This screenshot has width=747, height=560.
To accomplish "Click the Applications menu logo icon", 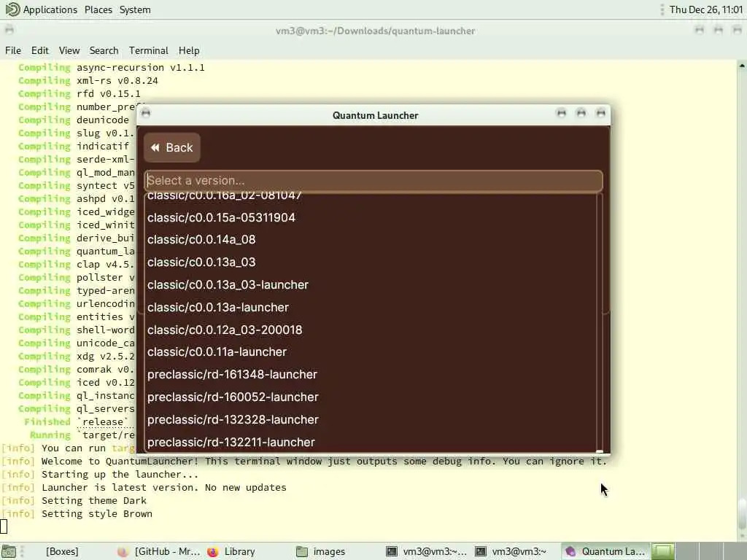I will (x=12, y=9).
